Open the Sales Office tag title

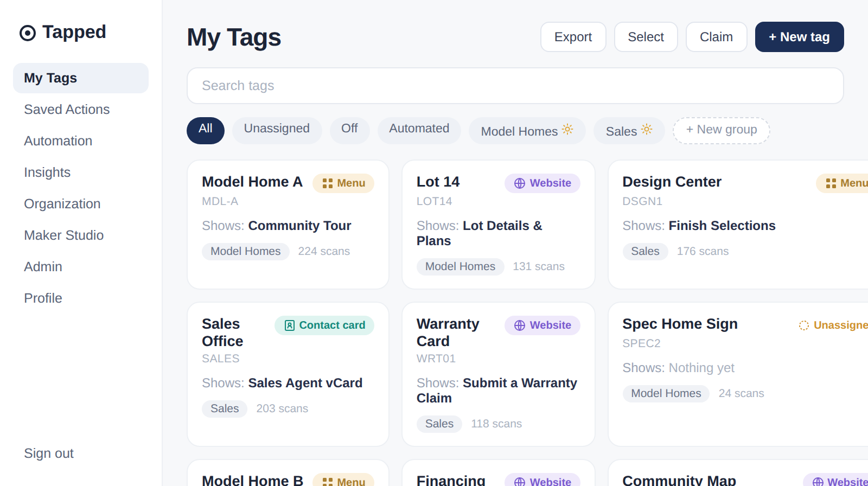tap(222, 332)
